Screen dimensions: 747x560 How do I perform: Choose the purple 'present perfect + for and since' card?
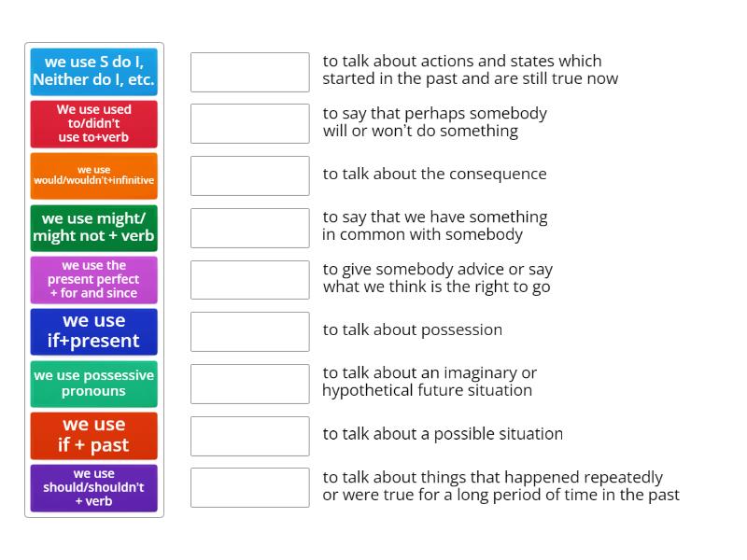92,279
